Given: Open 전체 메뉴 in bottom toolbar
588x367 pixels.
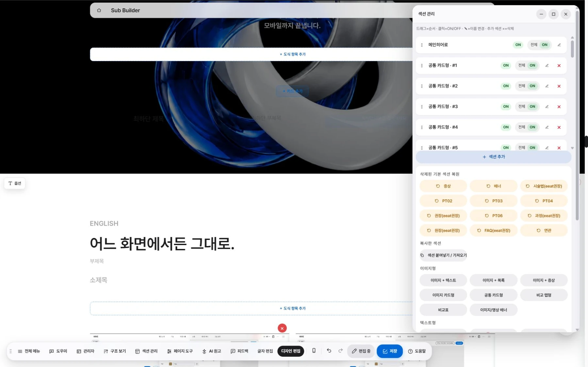Looking at the screenshot, I should (29, 351).
